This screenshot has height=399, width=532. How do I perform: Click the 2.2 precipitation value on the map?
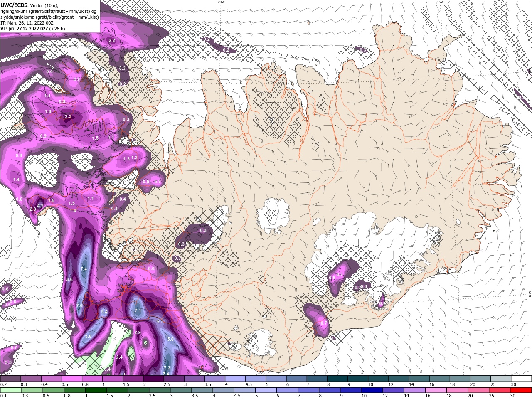click(111, 40)
